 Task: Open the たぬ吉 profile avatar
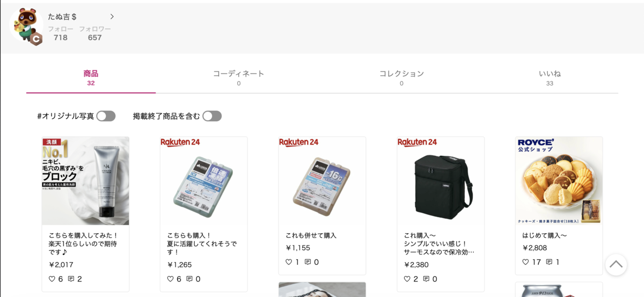pos(26,25)
